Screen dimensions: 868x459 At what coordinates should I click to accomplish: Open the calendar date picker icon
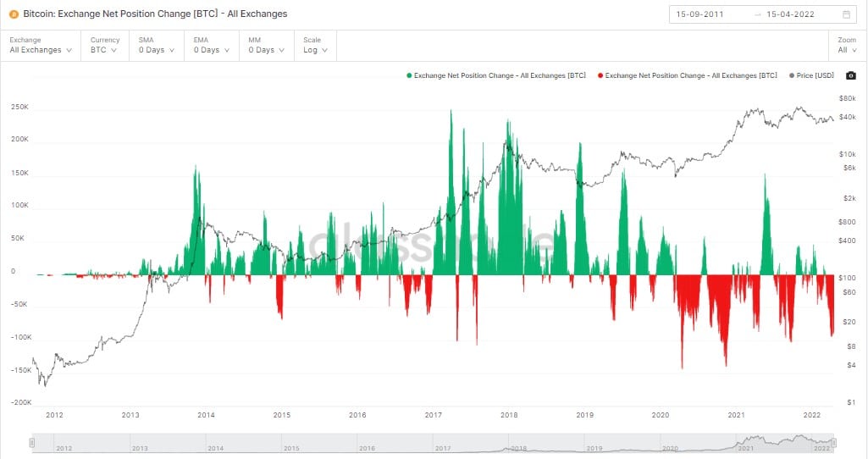pos(847,14)
